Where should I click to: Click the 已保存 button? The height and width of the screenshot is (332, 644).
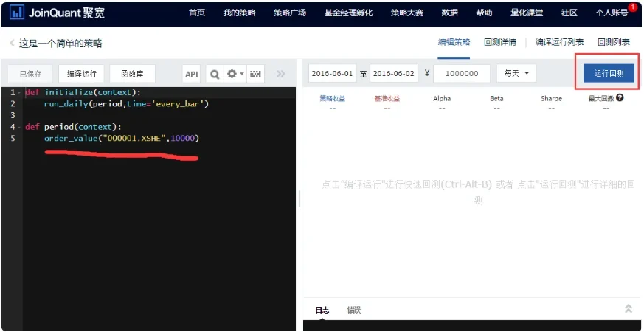(x=31, y=74)
